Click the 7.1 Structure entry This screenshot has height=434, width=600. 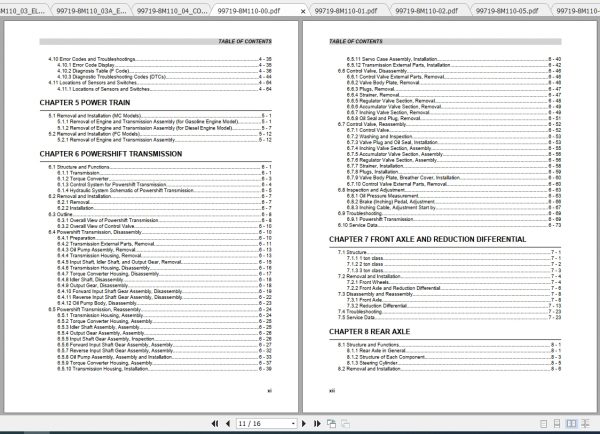coord(449,252)
